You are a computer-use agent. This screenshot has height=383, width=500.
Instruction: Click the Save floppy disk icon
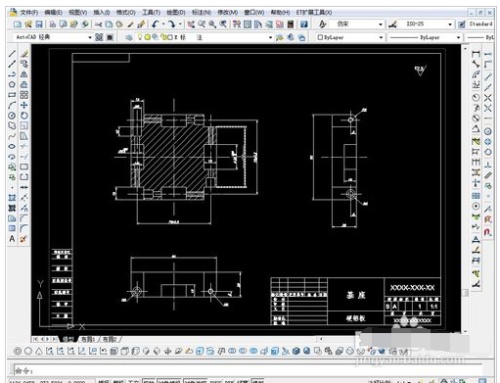(x=39, y=24)
